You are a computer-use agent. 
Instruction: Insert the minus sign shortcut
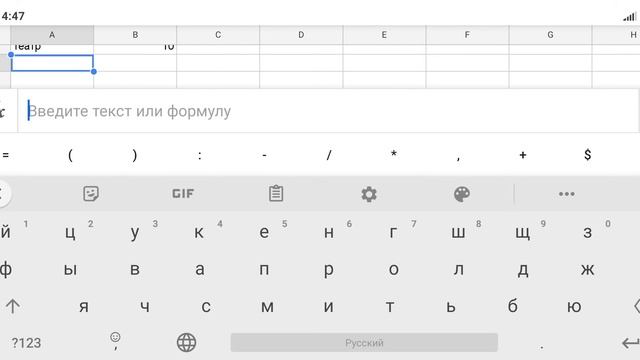[264, 155]
